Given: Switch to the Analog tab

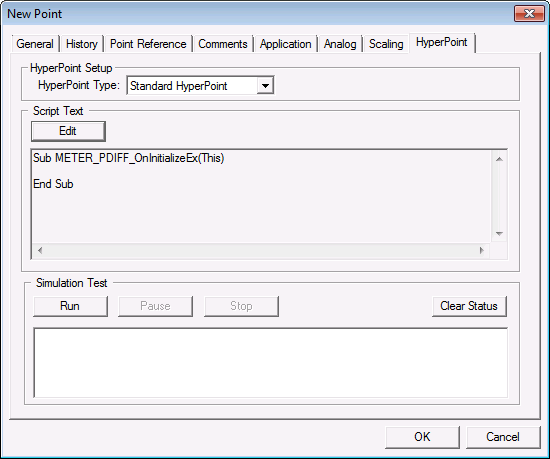Looking at the screenshot, I should 340,44.
